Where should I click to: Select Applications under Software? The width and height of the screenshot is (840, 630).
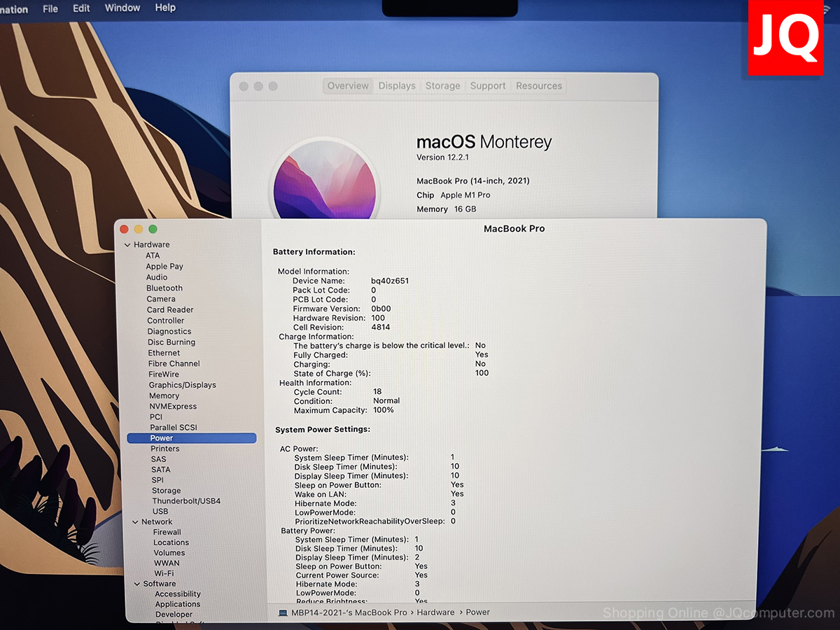178,605
